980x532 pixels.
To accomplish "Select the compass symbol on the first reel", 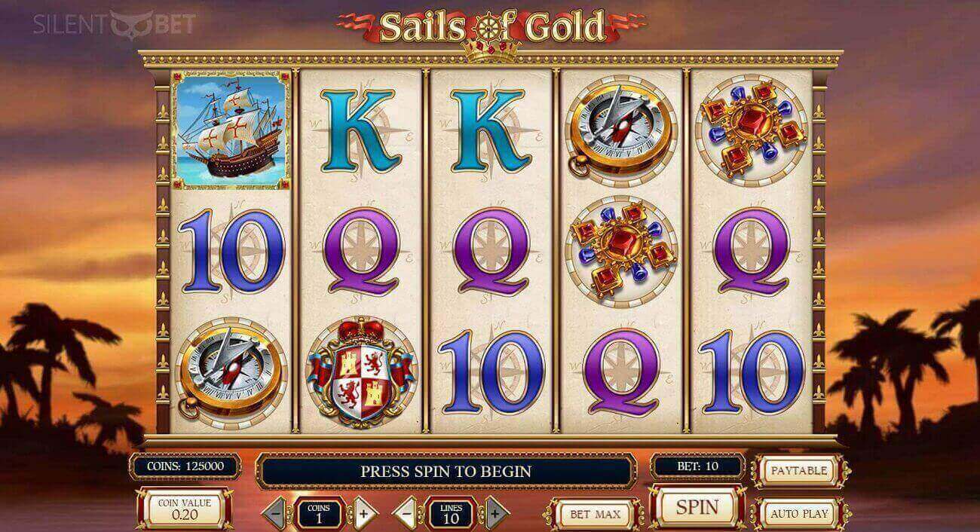I will click(x=231, y=374).
